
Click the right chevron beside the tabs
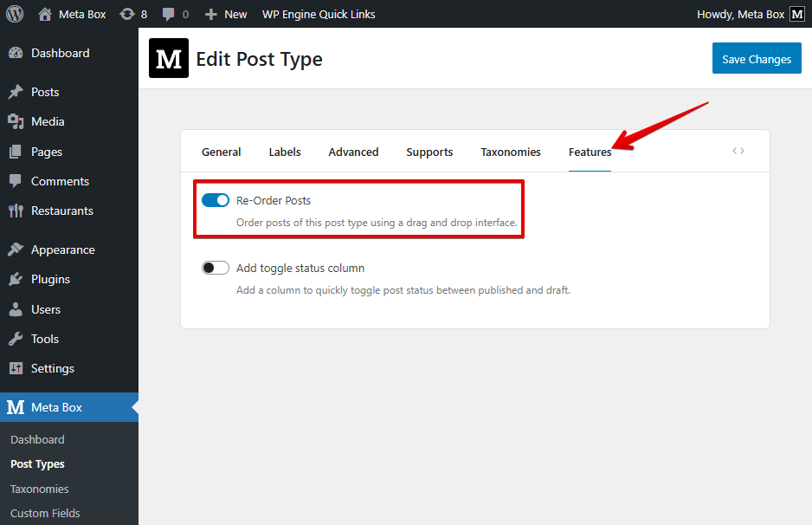[741, 150]
